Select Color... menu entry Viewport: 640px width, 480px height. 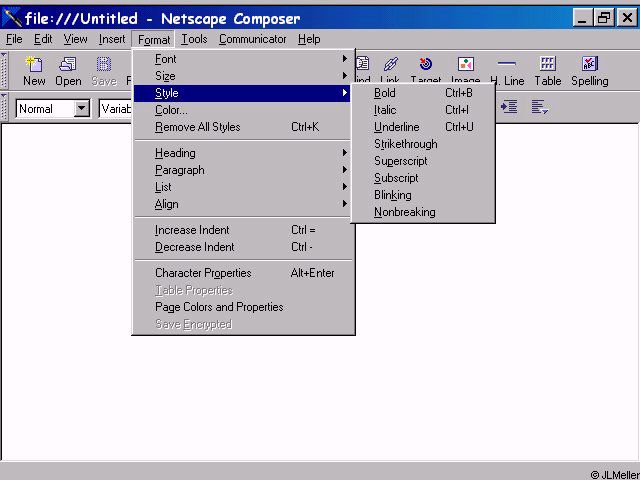click(242, 110)
